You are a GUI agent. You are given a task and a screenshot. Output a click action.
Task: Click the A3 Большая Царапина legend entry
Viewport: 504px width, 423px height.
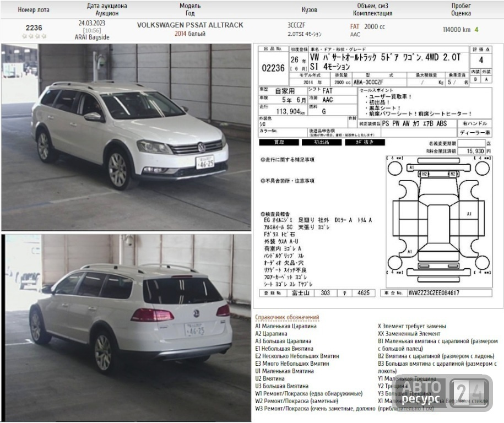pyautogui.click(x=283, y=341)
